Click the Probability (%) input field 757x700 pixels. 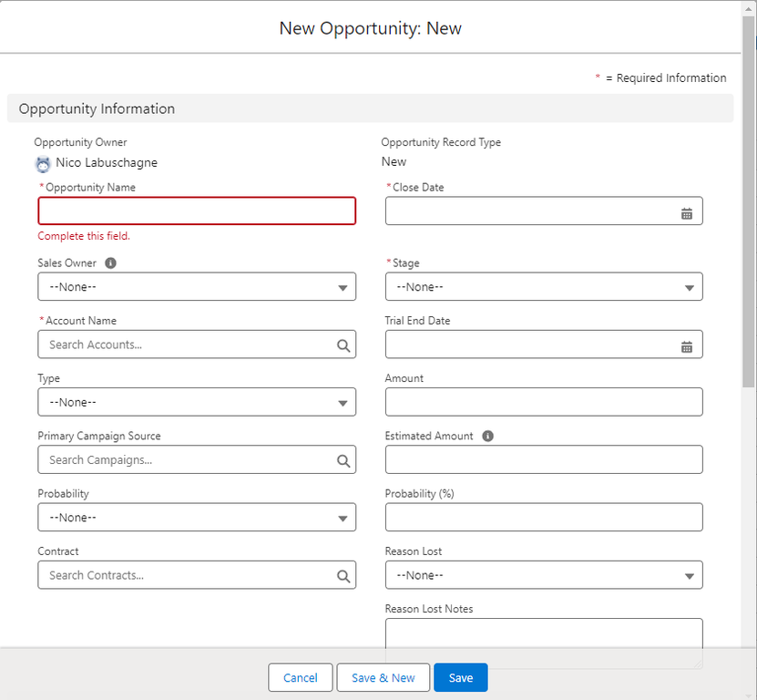tap(544, 518)
